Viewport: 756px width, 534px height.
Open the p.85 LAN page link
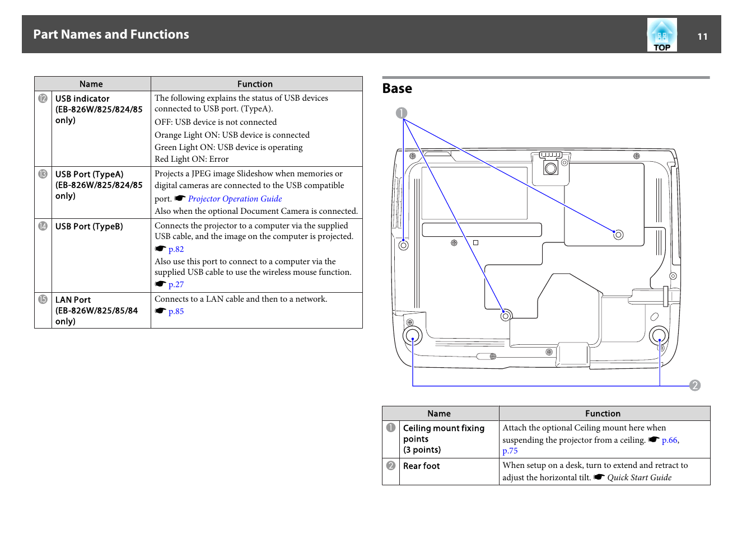pos(176,311)
